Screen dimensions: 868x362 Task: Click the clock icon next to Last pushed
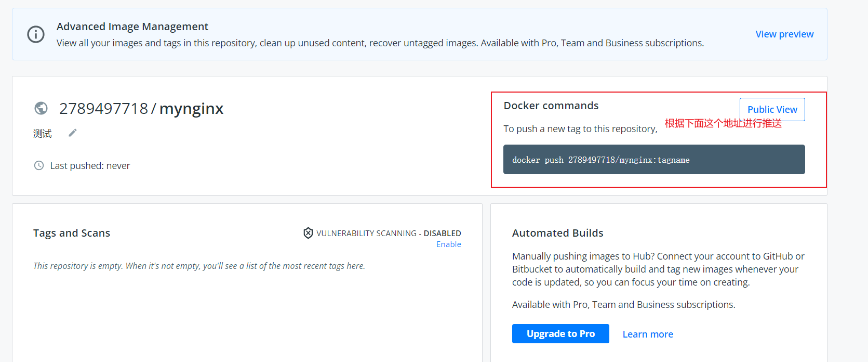pos(39,165)
